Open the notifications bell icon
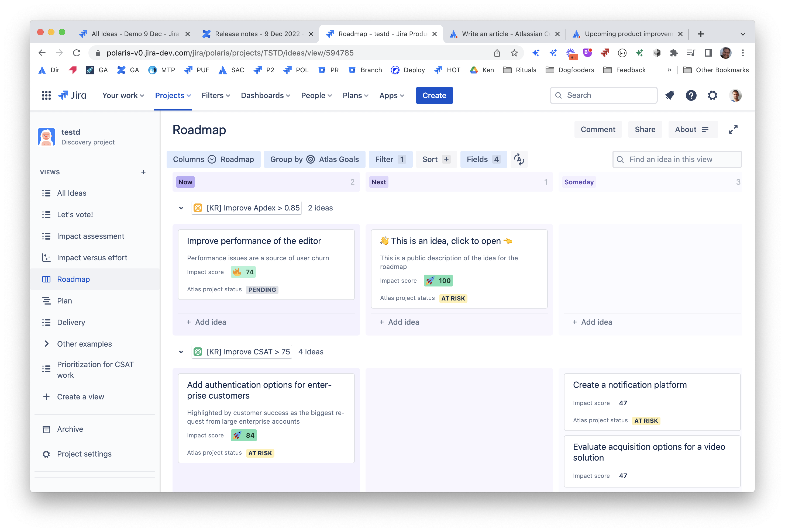Screen dimensions: 785x532 pos(669,95)
